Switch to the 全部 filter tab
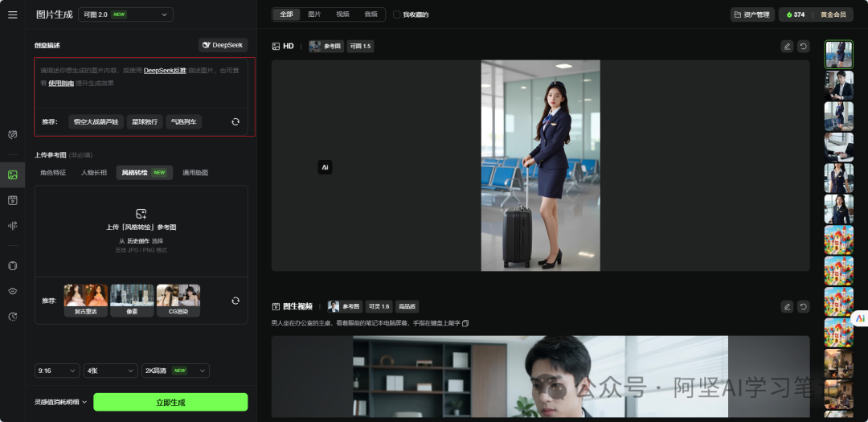Image resolution: width=868 pixels, height=422 pixels. coord(286,14)
